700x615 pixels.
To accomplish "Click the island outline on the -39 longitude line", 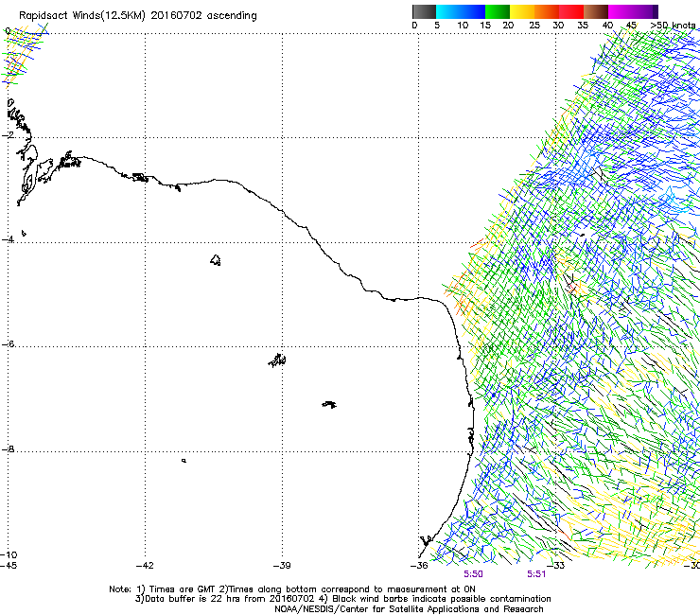I will click(278, 360).
